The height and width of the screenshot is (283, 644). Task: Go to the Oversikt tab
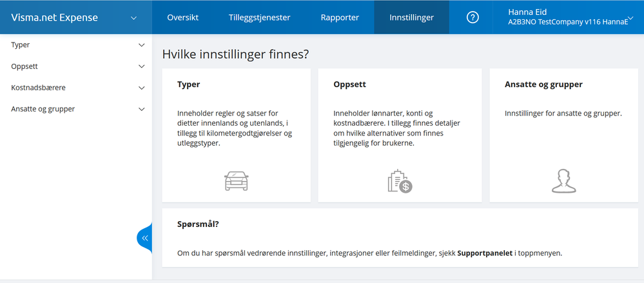[x=182, y=17]
